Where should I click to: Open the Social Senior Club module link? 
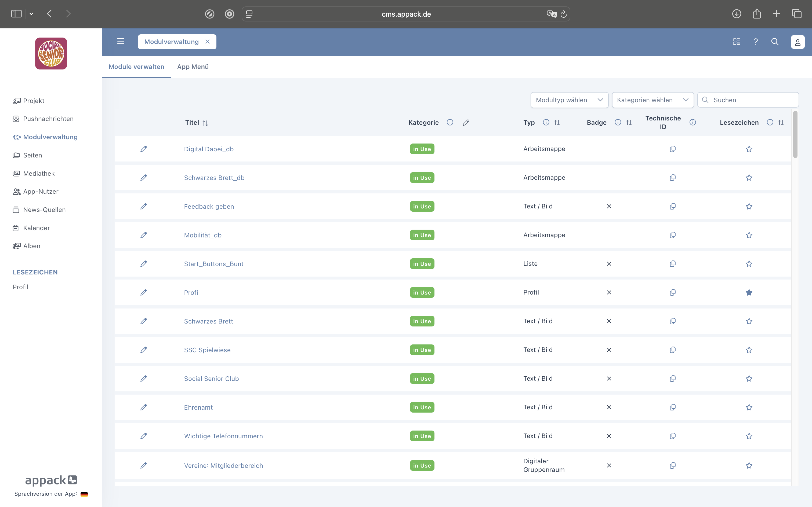tap(211, 379)
